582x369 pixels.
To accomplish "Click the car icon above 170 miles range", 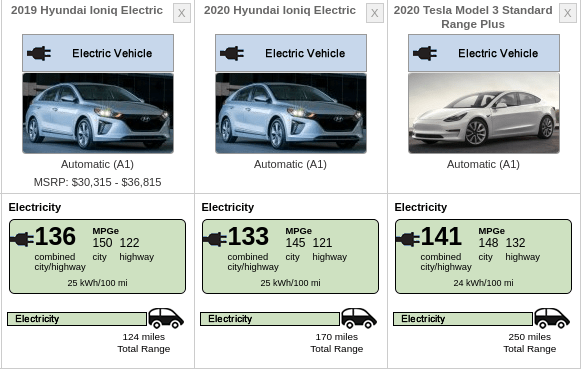I will (x=359, y=318).
